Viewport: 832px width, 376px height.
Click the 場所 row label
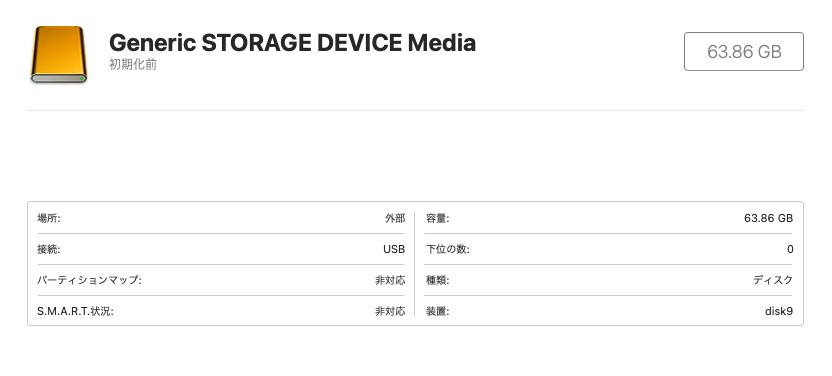pos(49,218)
